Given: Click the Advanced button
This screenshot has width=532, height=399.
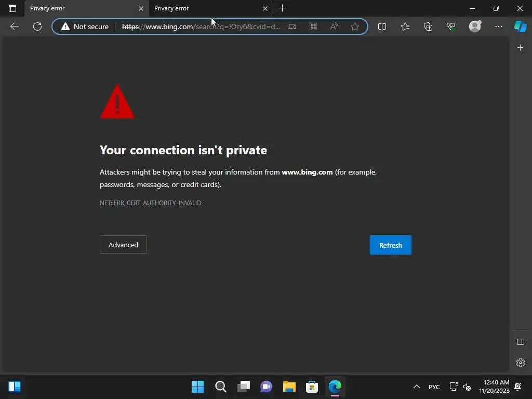Looking at the screenshot, I should (x=123, y=245).
